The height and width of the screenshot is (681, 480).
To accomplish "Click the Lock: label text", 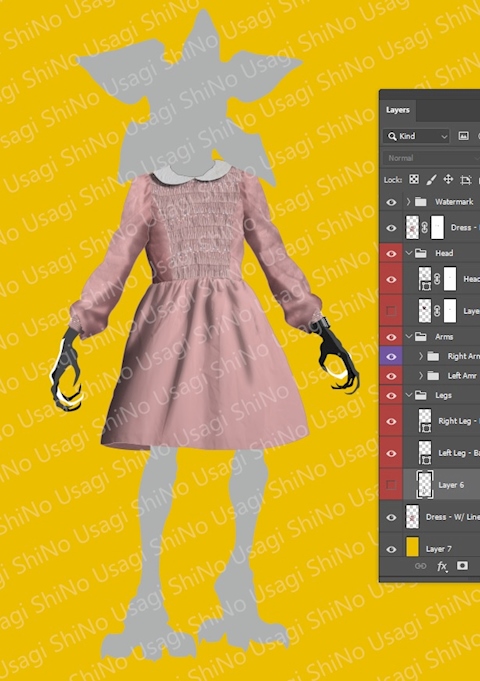I will tap(393, 179).
